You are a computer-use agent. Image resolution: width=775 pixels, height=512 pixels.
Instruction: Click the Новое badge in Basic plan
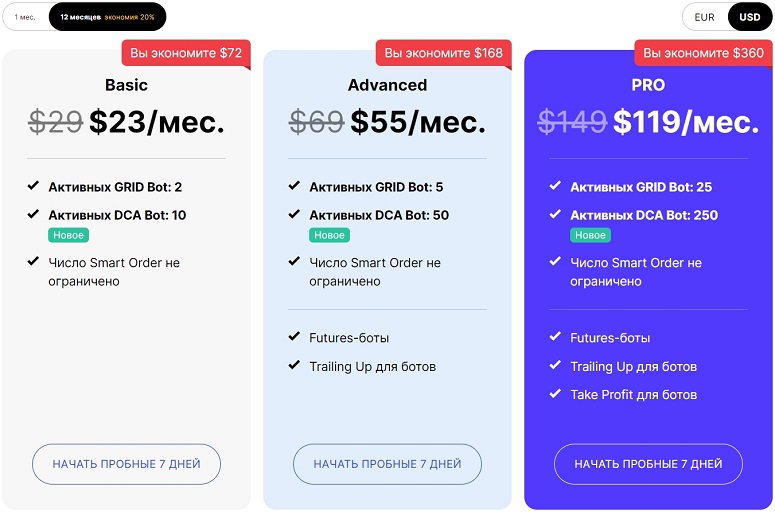point(68,235)
